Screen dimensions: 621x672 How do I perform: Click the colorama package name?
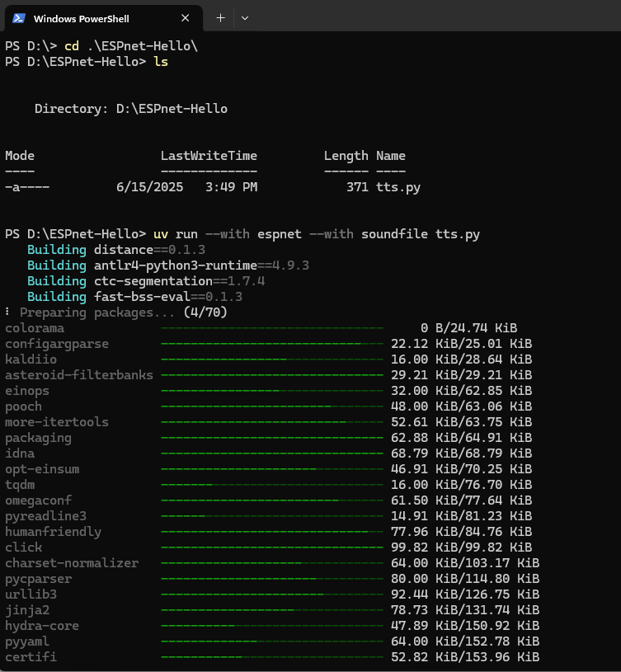point(35,328)
